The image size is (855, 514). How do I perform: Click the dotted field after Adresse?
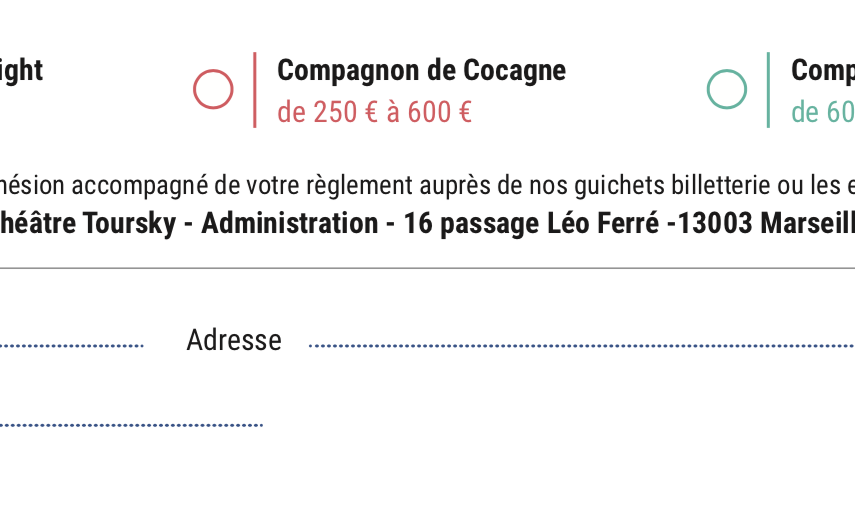[582, 346]
